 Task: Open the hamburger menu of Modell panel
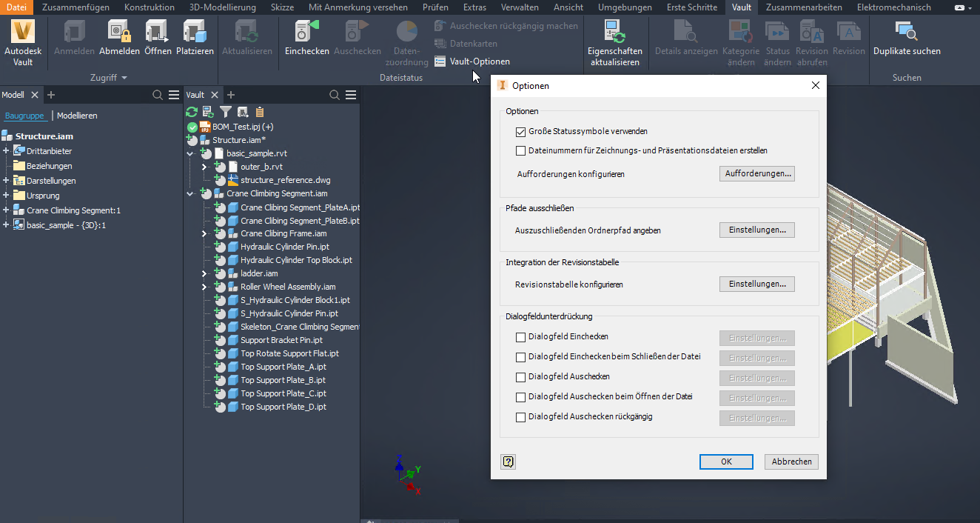coord(174,95)
